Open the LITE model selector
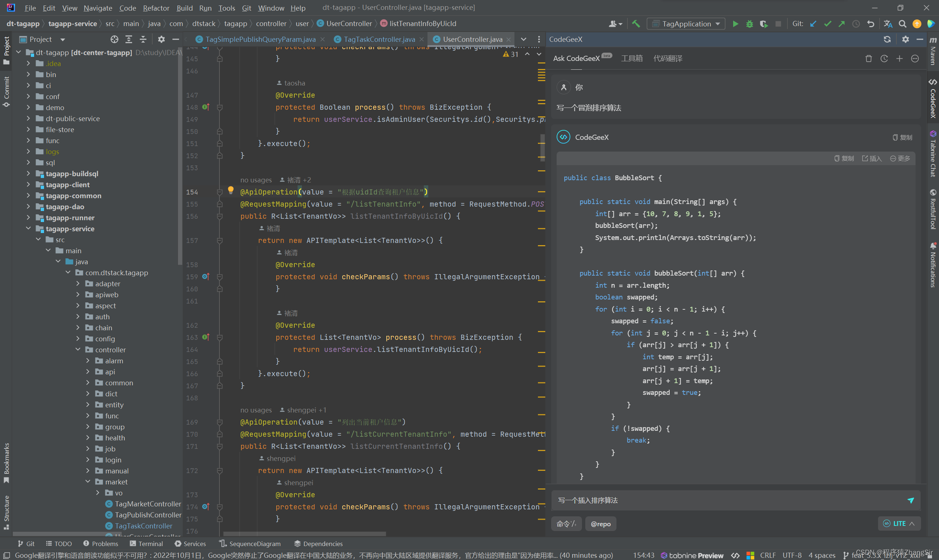This screenshot has width=939, height=560. click(x=899, y=523)
